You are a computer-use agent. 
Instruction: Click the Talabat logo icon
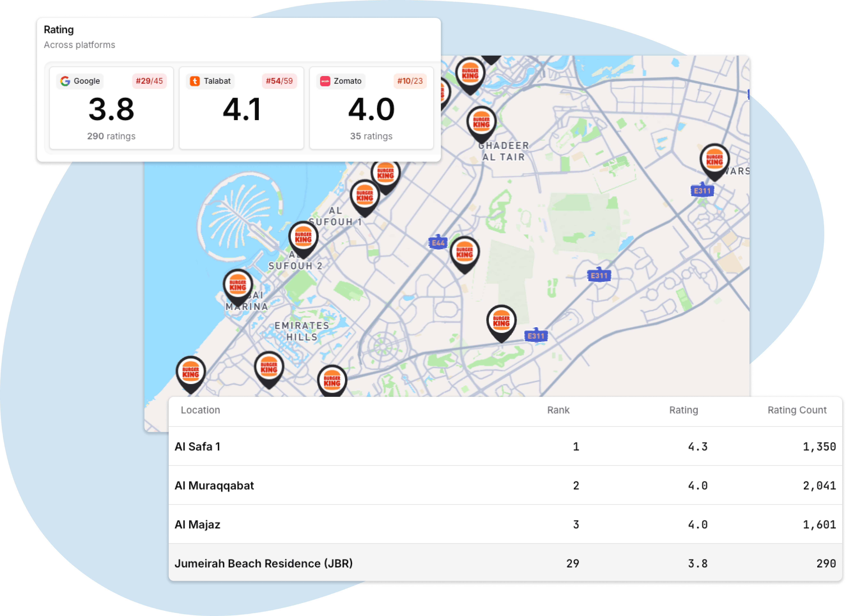point(195,81)
